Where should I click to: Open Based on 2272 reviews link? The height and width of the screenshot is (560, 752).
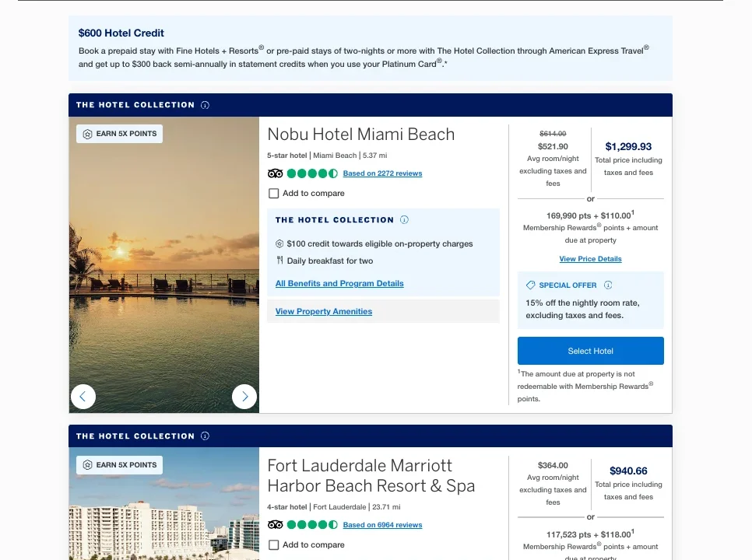[x=382, y=173]
